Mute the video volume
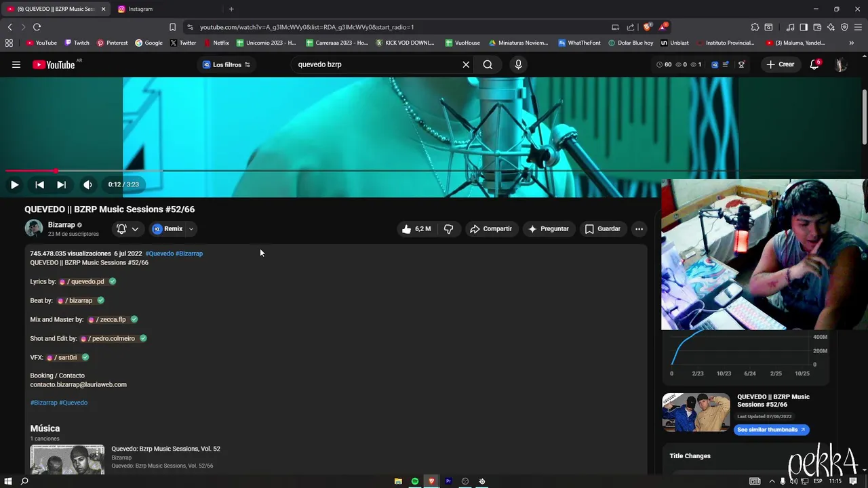The width and height of the screenshot is (868, 488). pos(87,184)
